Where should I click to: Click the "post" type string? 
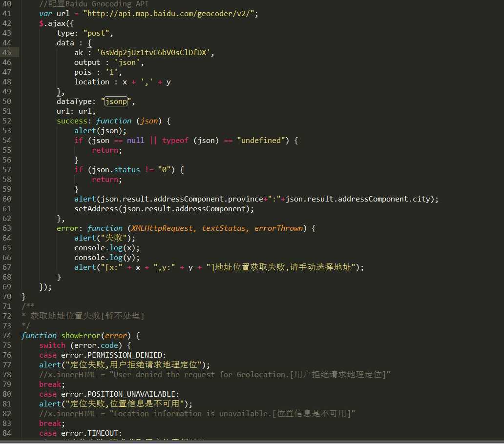tap(96, 33)
